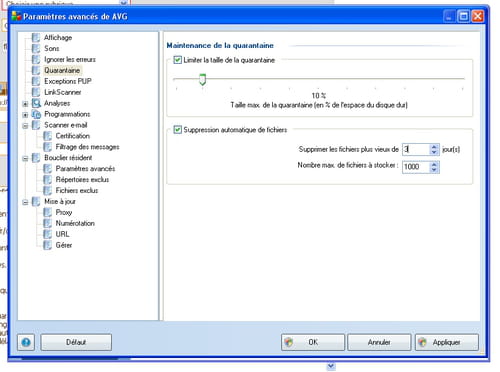Click the days-old input field
The image size is (500, 372).
[416, 149]
